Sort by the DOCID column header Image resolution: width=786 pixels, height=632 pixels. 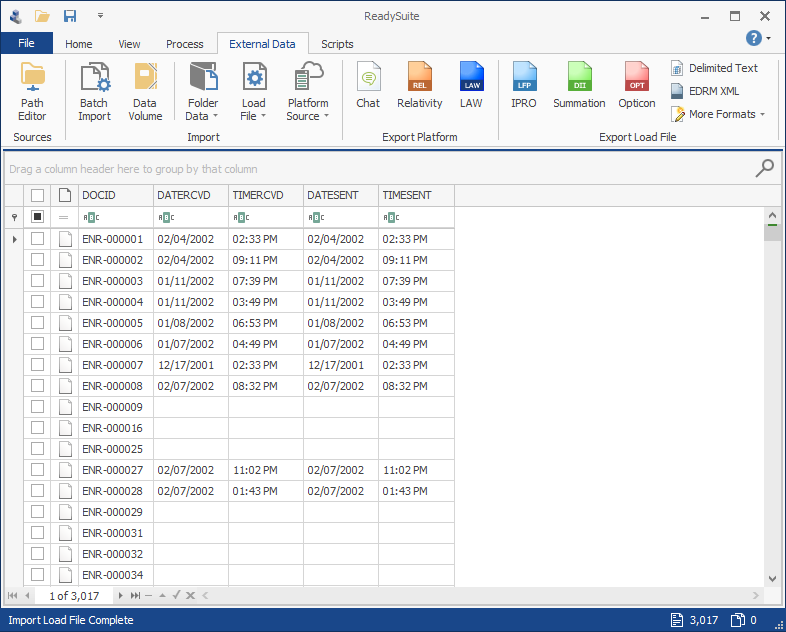pyautogui.click(x=116, y=195)
